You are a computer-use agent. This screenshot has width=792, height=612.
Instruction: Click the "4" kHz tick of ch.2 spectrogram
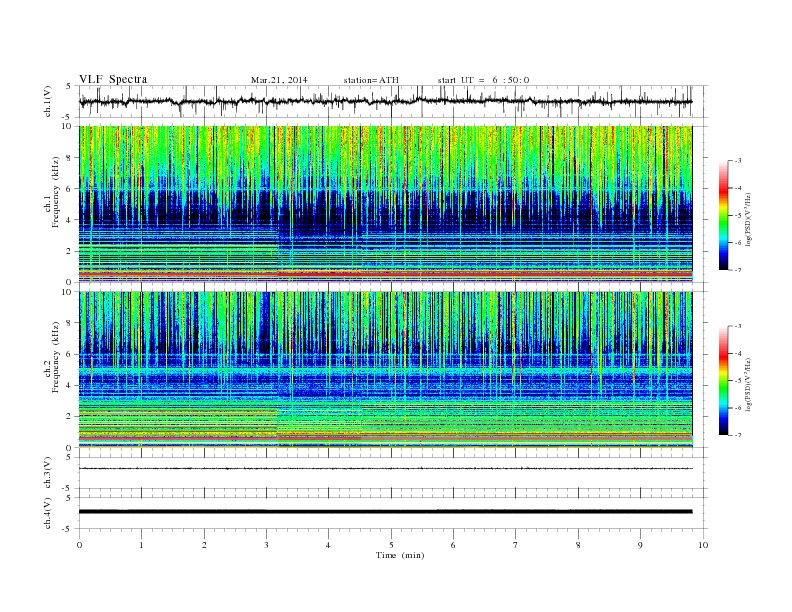70,385
